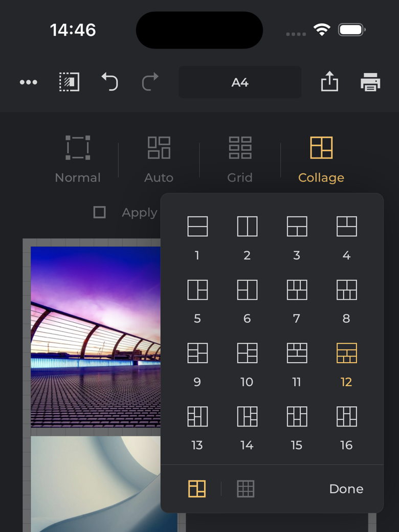Select the purple bridge photo
This screenshot has width=399, height=532.
pos(96,337)
